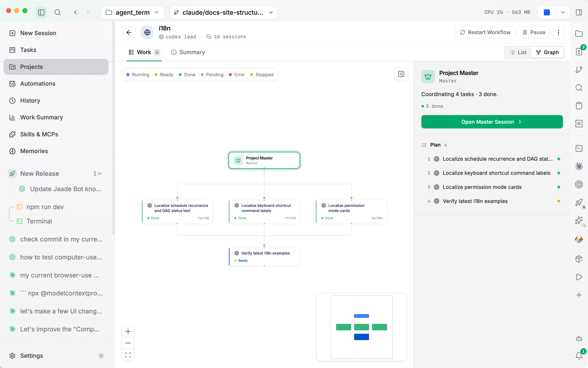Open the claude/docs-site-structu branch dropdown
This screenshot has height=368, width=588.
click(224, 12)
